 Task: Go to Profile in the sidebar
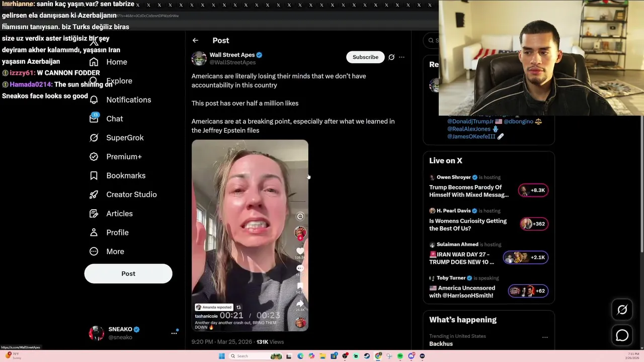point(109,232)
